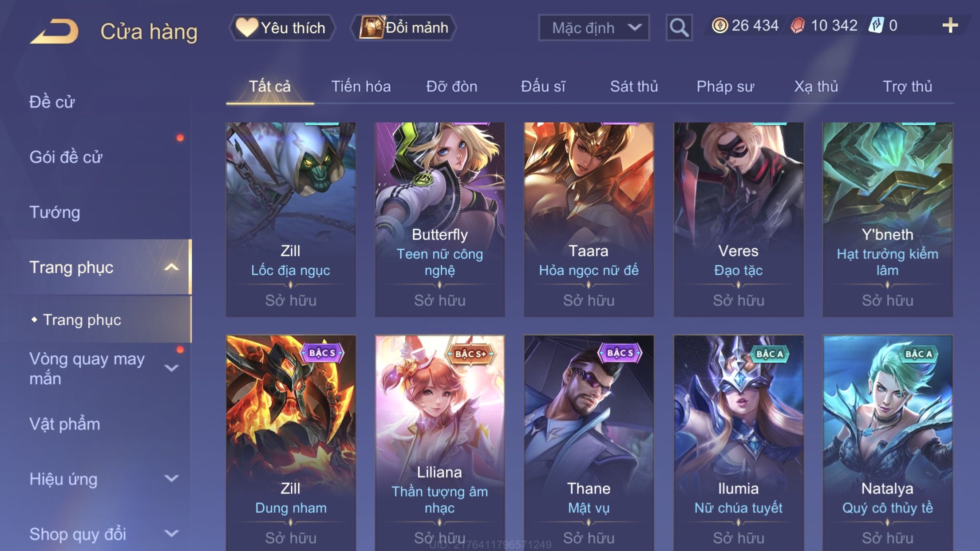Tap the gold coin currency icon
This screenshot has width=980, height=551.
click(719, 26)
